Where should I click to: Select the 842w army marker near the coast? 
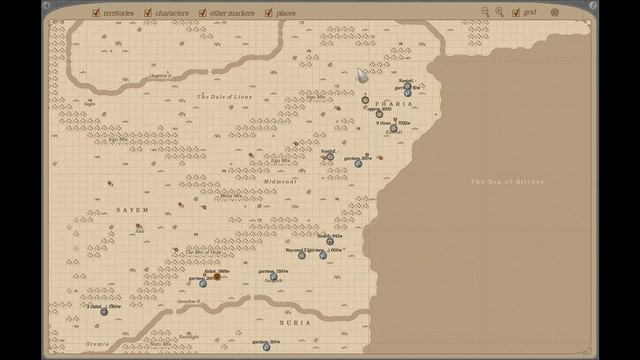[x=330, y=241]
